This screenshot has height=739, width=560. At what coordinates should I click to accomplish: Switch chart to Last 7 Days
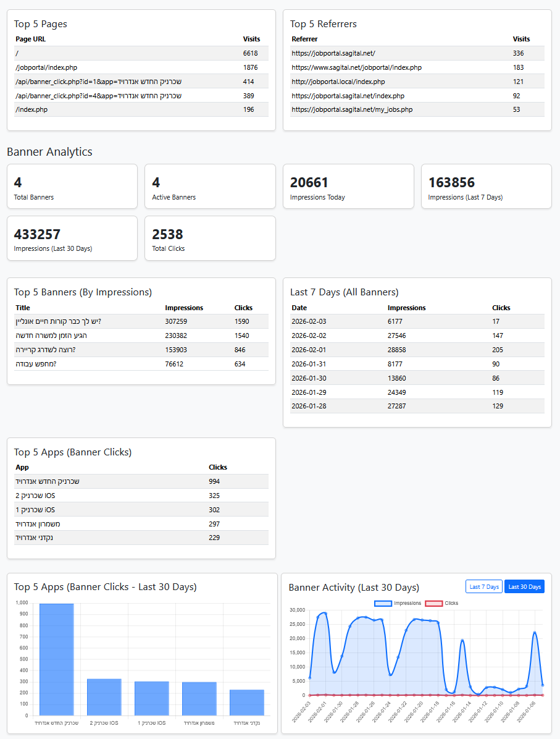(x=483, y=587)
